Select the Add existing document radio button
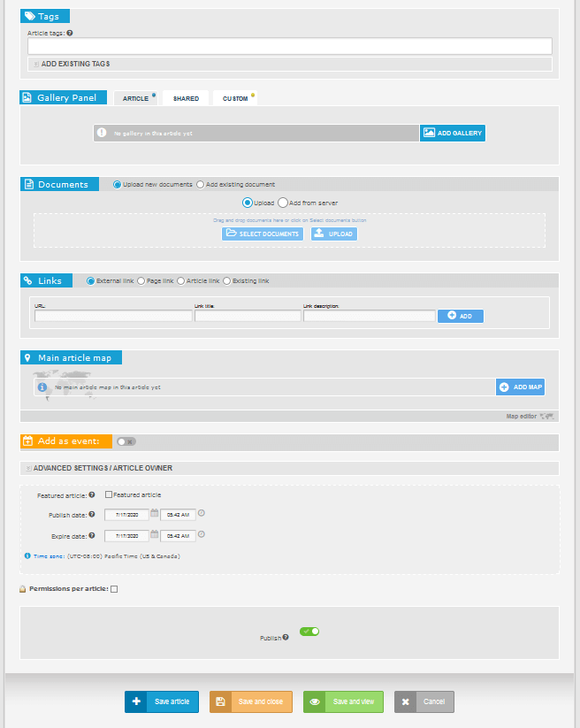 [201, 185]
